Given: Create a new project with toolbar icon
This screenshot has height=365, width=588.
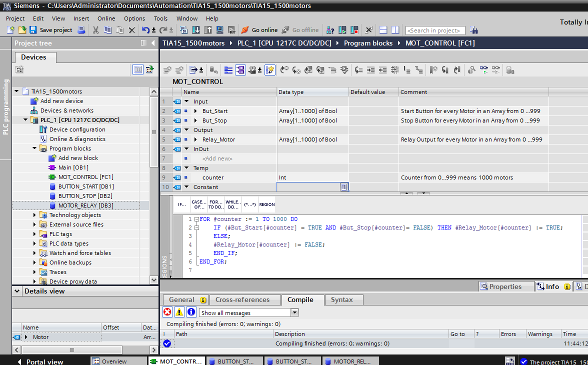Looking at the screenshot, I should click(x=11, y=30).
